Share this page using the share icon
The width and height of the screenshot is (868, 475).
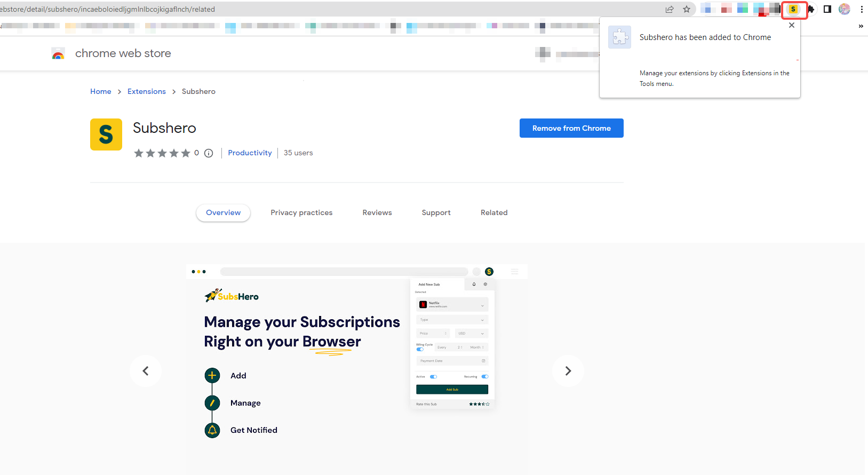[x=670, y=9]
